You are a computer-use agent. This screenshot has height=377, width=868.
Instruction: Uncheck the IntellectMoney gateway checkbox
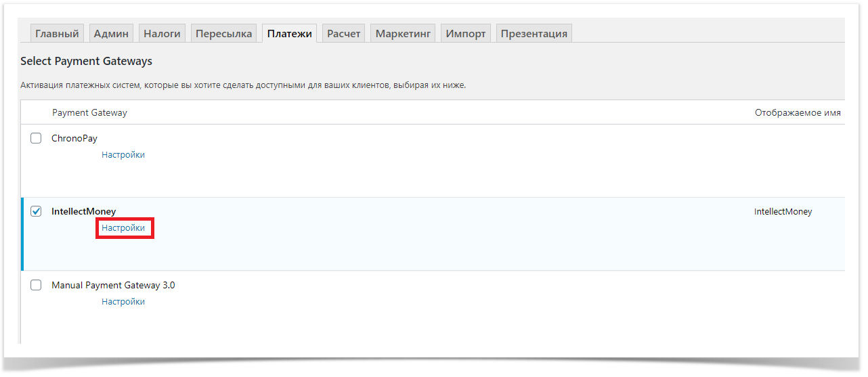click(37, 211)
